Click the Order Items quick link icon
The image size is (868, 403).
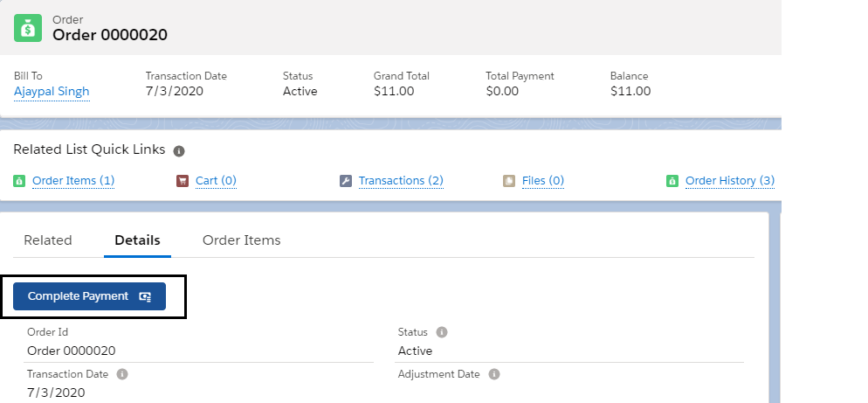coord(19,181)
